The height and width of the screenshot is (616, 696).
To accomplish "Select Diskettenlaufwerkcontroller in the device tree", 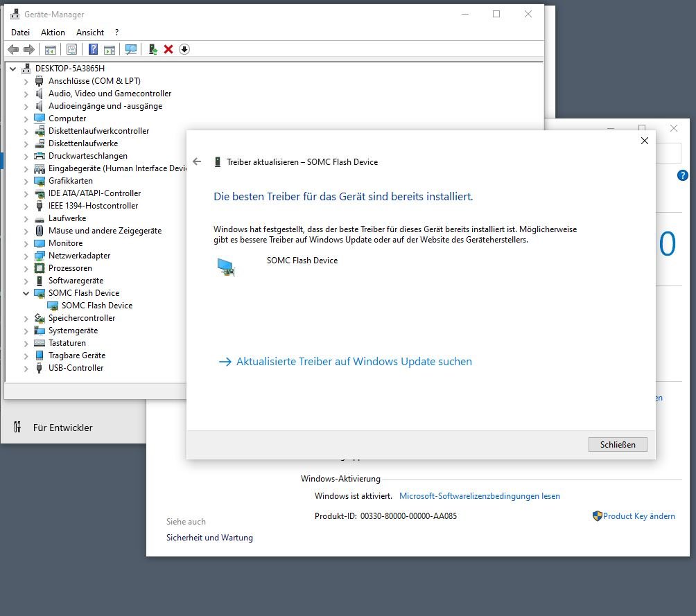I will 98,131.
